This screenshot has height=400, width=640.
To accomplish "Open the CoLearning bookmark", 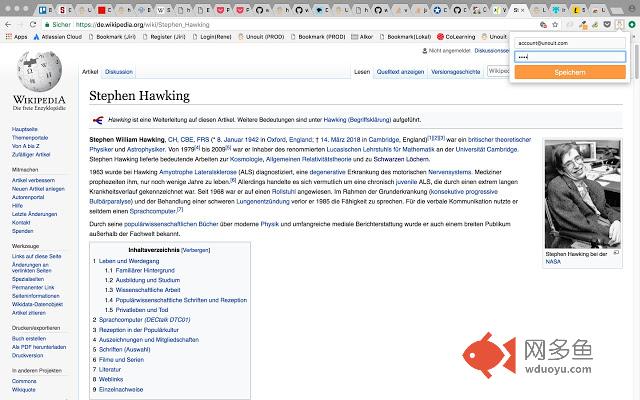I will (x=456, y=37).
